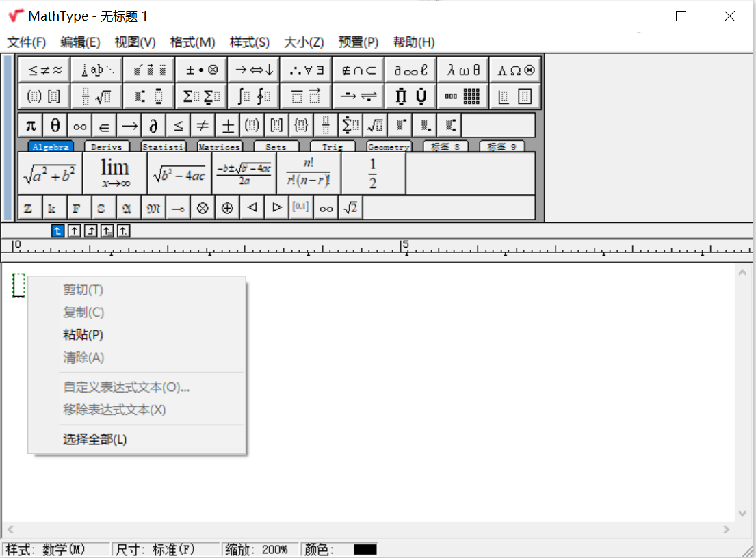Screen dimensions: 756x558
Task: Open the summation templates palette
Action: [x=202, y=96]
